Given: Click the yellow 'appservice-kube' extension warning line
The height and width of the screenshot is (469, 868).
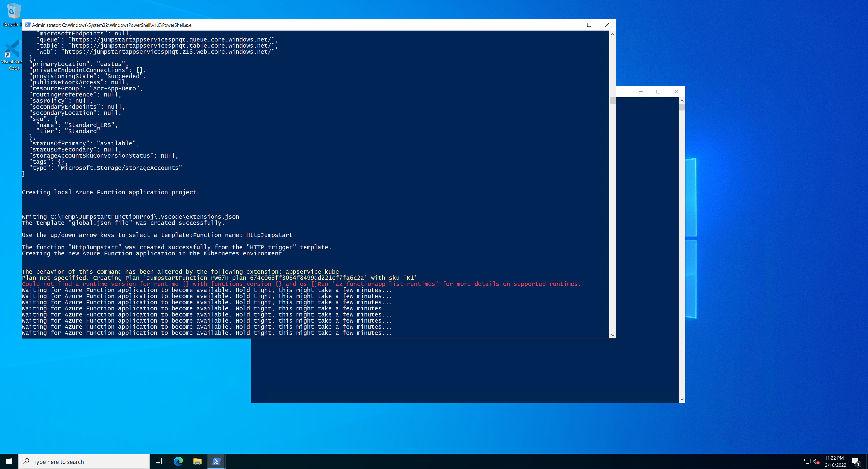Looking at the screenshot, I should click(180, 272).
